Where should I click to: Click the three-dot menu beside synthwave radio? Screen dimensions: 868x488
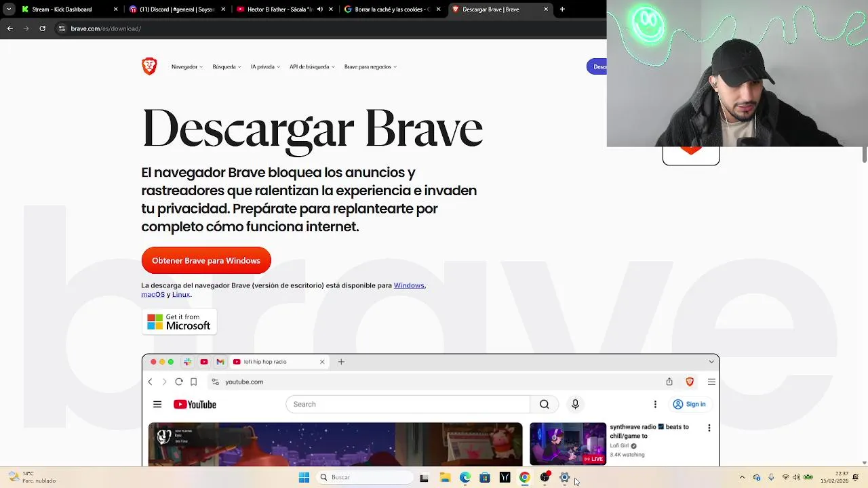pyautogui.click(x=709, y=428)
